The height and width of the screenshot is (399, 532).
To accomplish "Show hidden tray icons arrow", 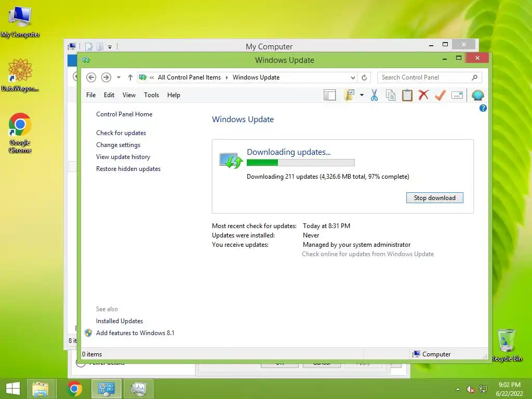I will 458,389.
